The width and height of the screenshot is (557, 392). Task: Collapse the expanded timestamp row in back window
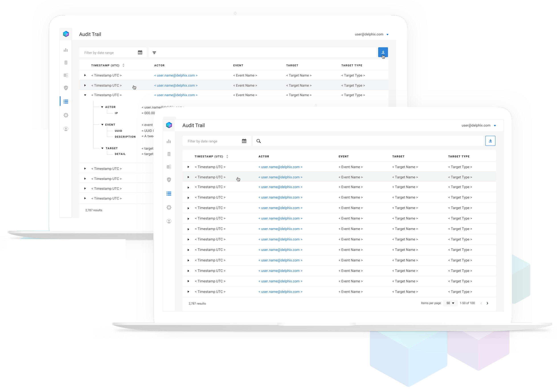tap(85, 95)
